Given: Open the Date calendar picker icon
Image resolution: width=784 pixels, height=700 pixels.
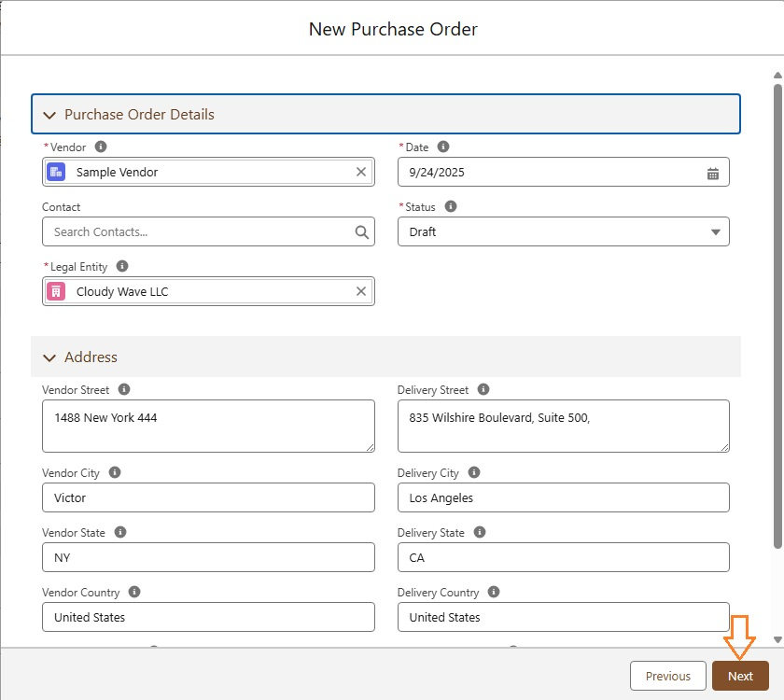Looking at the screenshot, I should point(713,173).
